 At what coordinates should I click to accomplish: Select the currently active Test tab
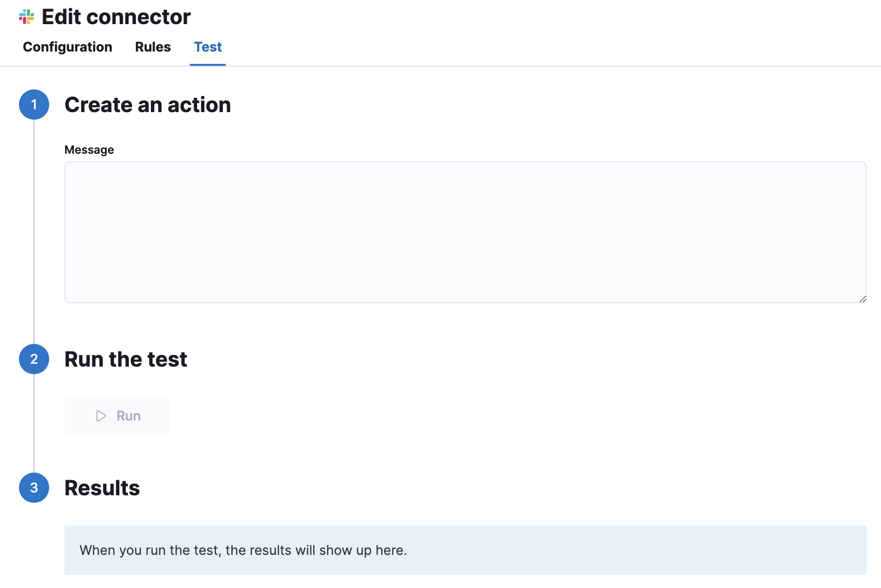tap(207, 47)
